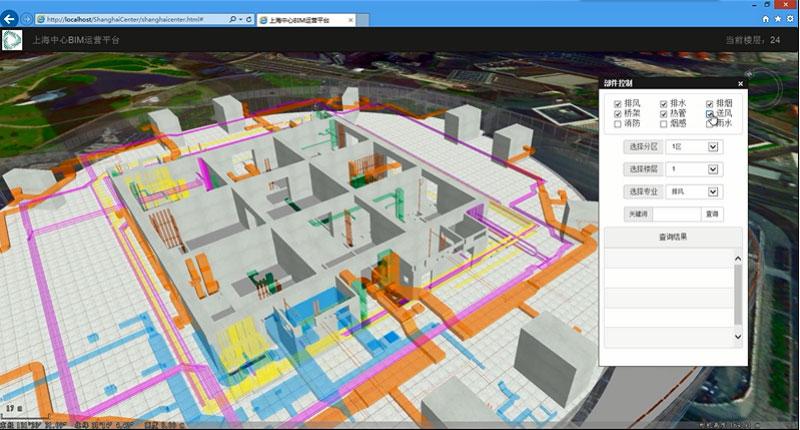Close the 上海中心BIM运营平台 browser tab

click(351, 20)
